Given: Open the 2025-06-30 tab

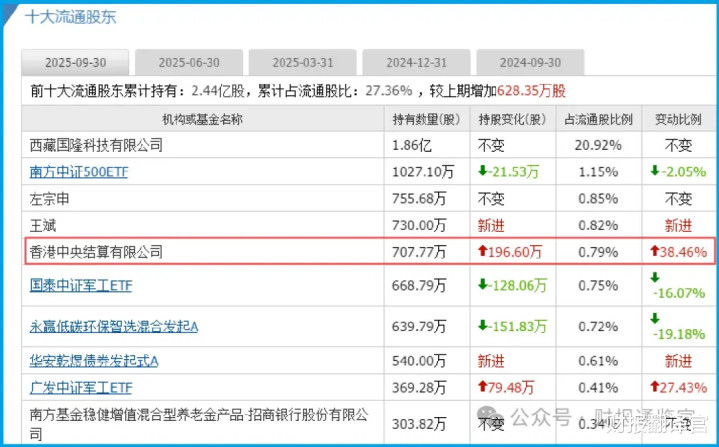Looking at the screenshot, I should pos(189,62).
